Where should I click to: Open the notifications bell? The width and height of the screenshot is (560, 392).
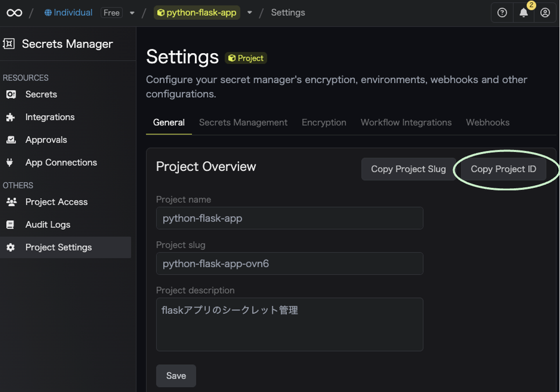pos(524,13)
